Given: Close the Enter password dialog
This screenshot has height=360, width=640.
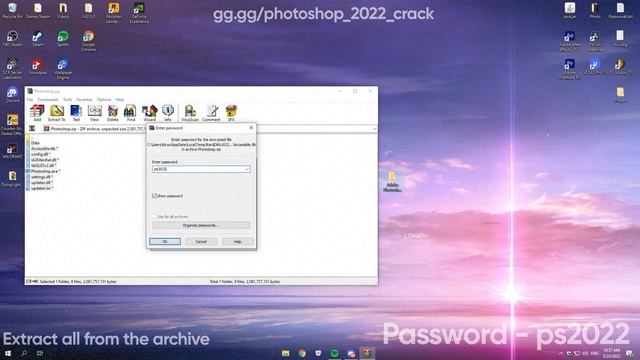Looking at the screenshot, I should [251, 128].
